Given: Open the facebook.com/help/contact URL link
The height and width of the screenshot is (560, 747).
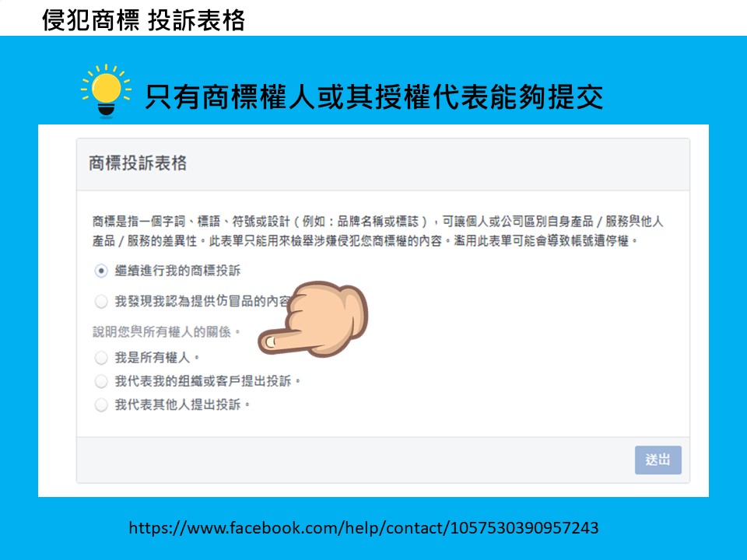Looking at the screenshot, I should coord(363,527).
